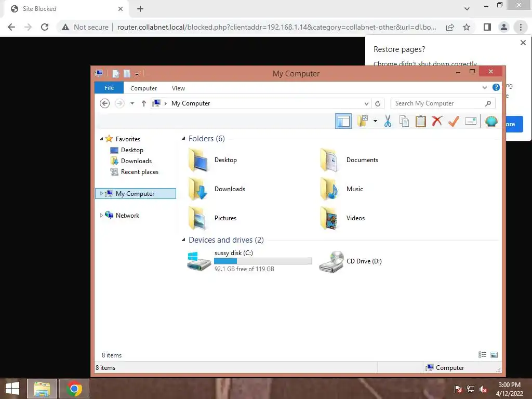Select Network in navigation pane
Viewport: 532px width, 399px height.
click(127, 216)
